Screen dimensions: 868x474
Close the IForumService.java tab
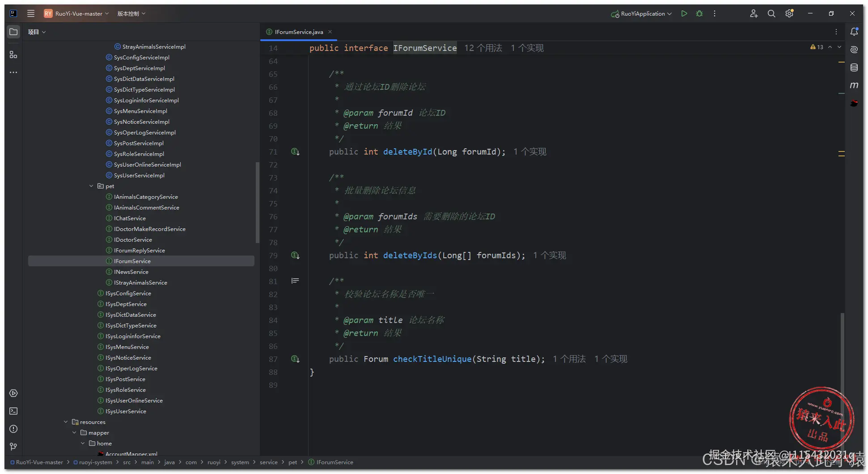pos(330,32)
